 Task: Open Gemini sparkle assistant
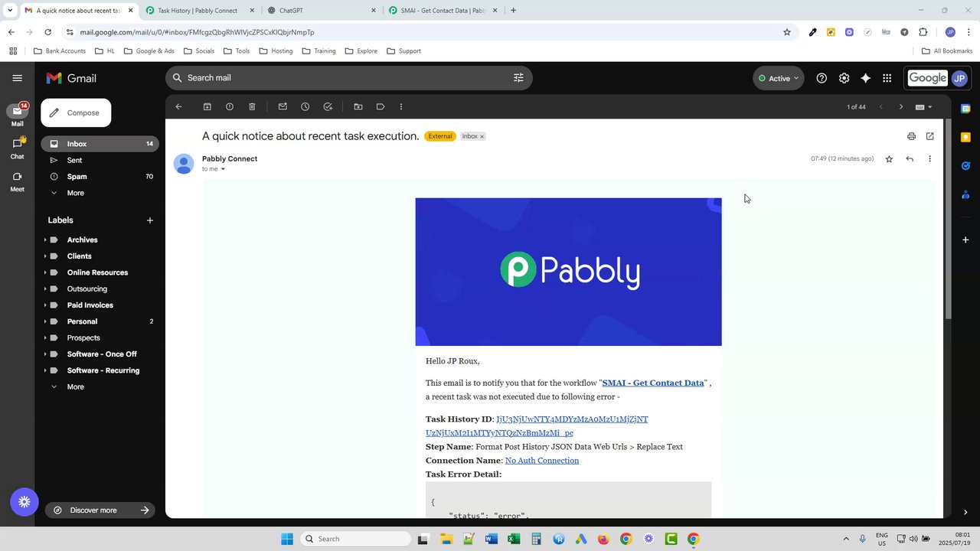point(865,78)
